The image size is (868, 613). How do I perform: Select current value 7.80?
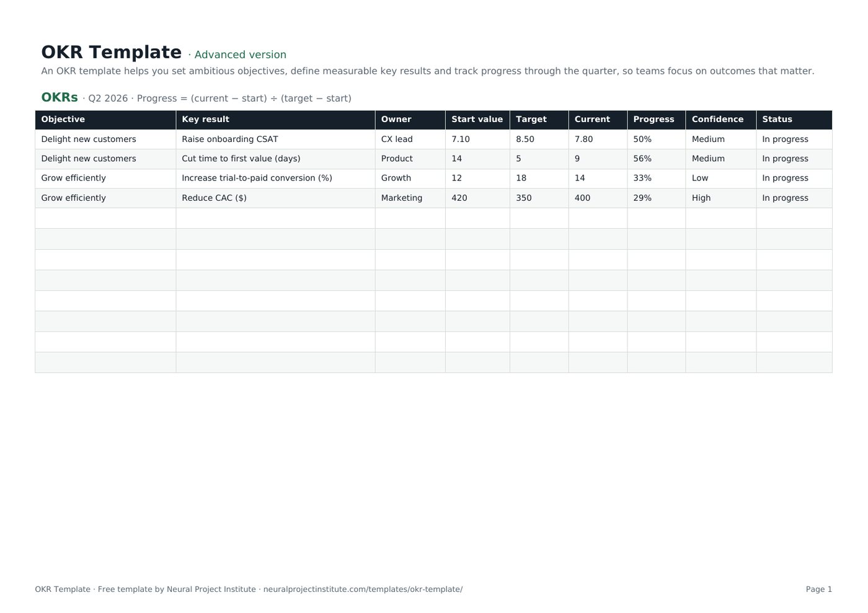(598, 139)
